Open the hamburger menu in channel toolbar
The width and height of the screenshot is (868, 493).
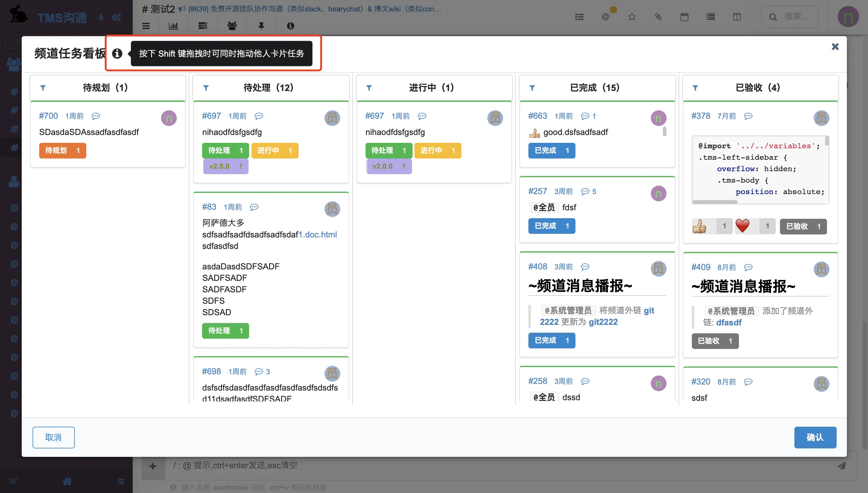coord(146,26)
